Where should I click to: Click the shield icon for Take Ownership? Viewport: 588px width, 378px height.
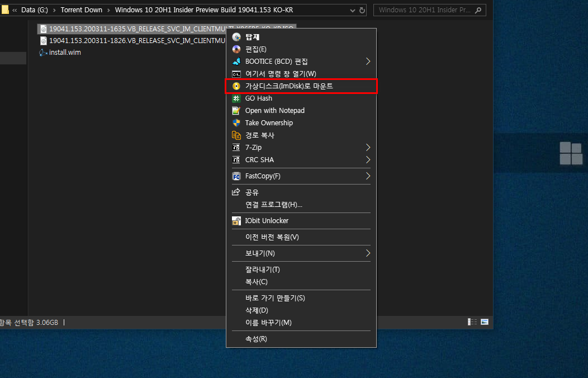(236, 123)
